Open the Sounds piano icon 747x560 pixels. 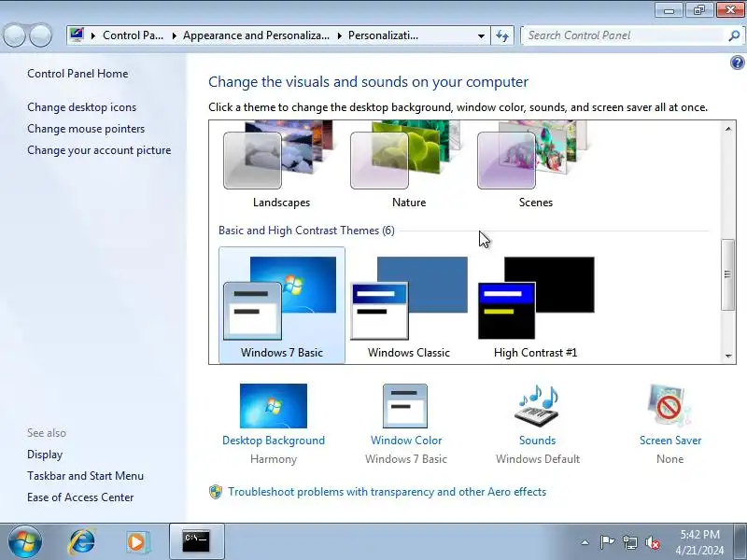pos(537,406)
